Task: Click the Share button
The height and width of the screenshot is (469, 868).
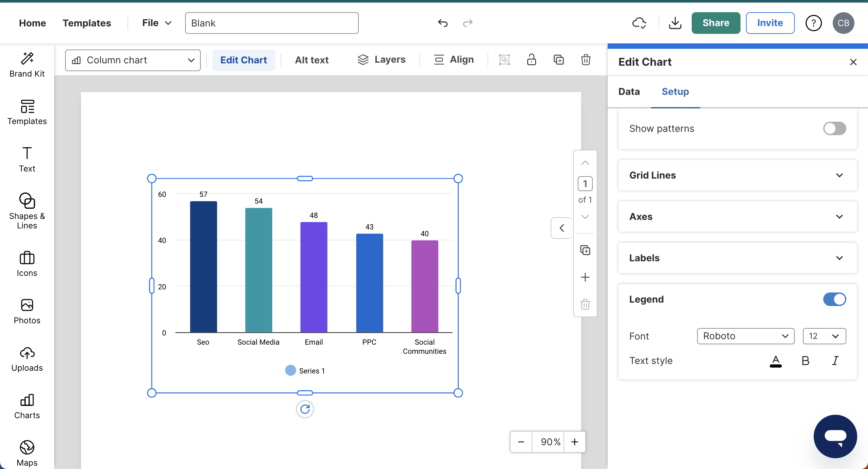Action: pos(715,23)
